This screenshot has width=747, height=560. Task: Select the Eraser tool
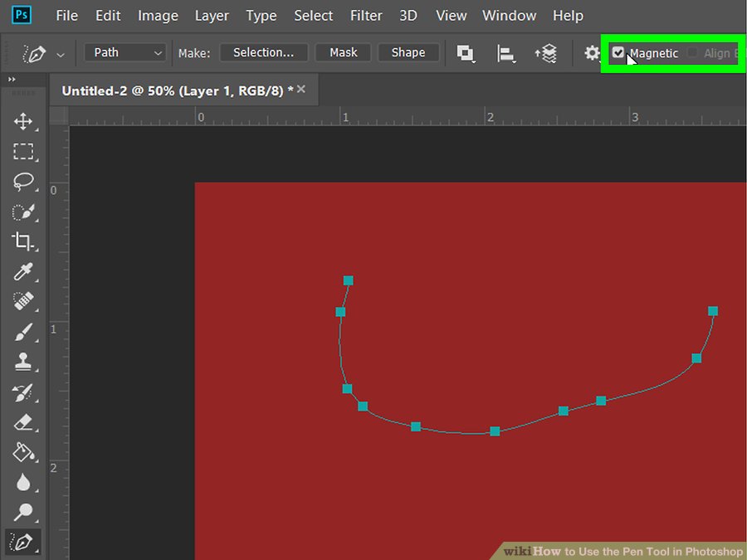coord(23,422)
